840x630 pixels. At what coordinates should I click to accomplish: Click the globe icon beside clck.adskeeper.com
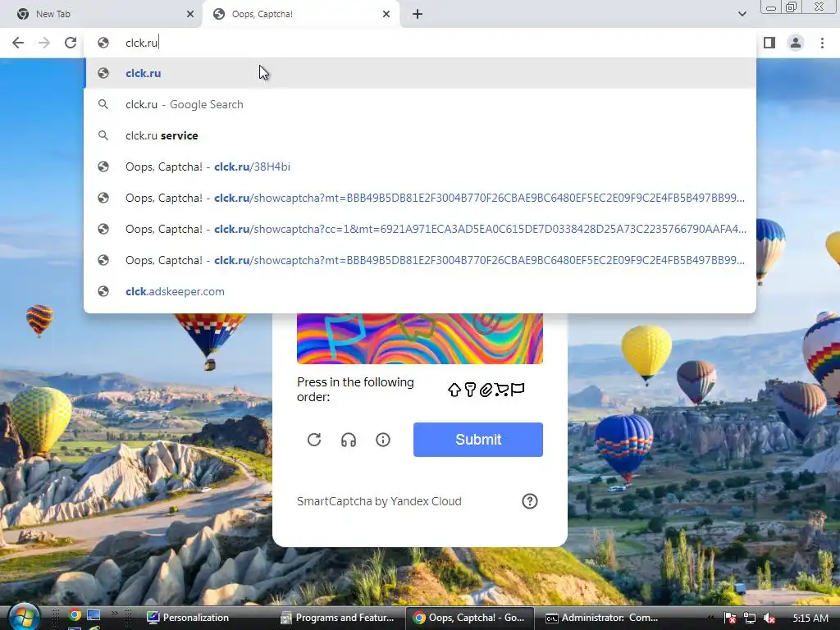103,291
